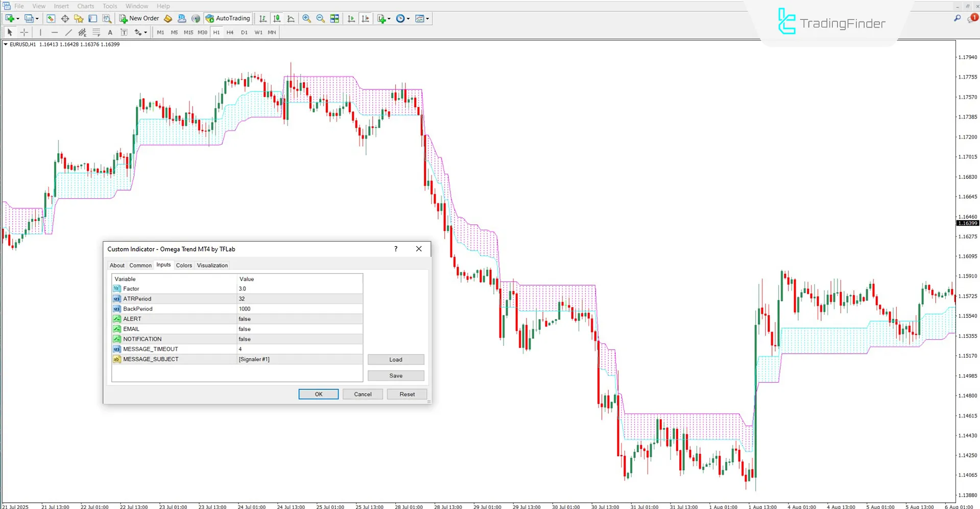Toggle the chart shift feature

[x=366, y=18]
